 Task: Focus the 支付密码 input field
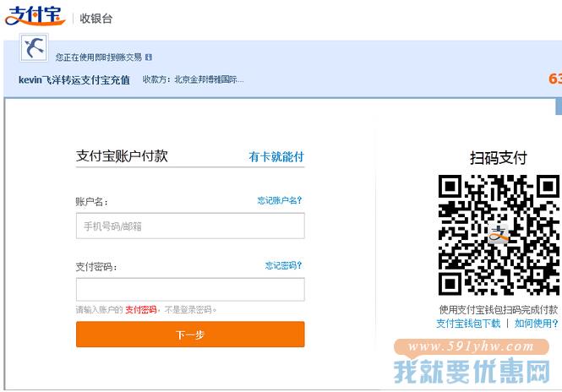click(x=190, y=289)
